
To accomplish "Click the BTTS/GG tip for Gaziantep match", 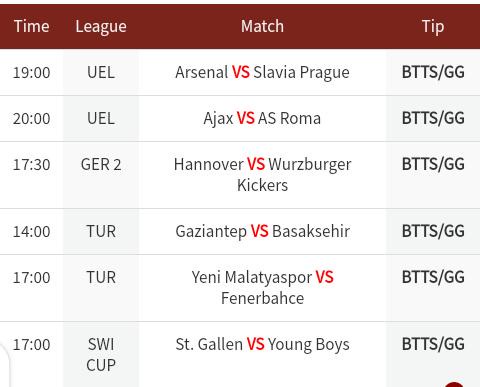I will (x=433, y=231).
